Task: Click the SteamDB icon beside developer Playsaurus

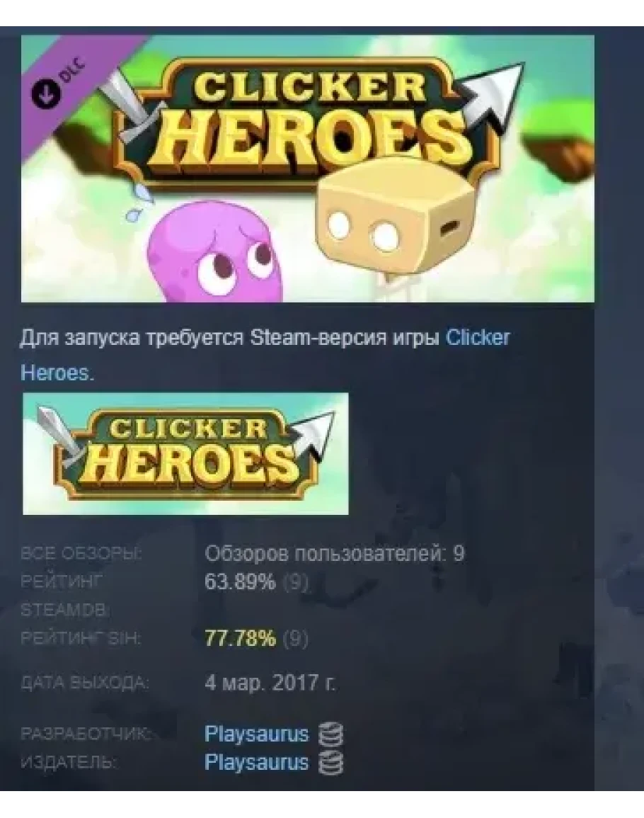Action: (331, 735)
